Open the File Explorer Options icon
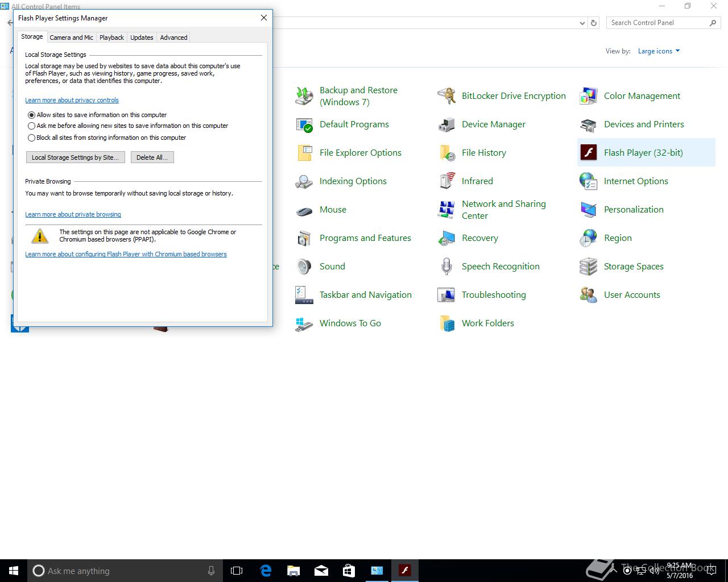 (304, 153)
